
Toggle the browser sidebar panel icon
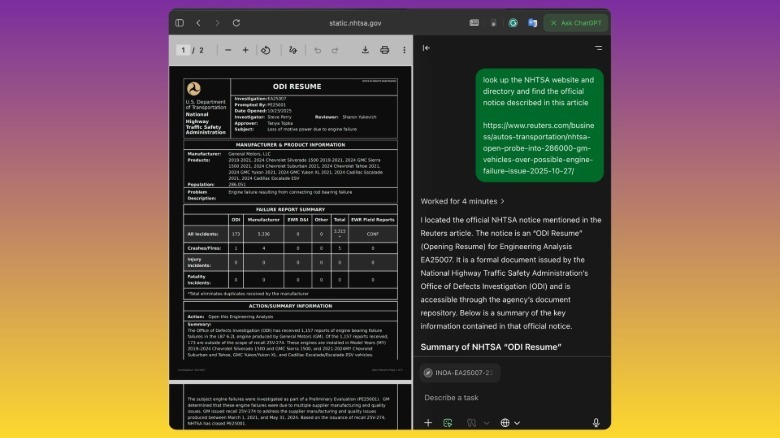180,23
